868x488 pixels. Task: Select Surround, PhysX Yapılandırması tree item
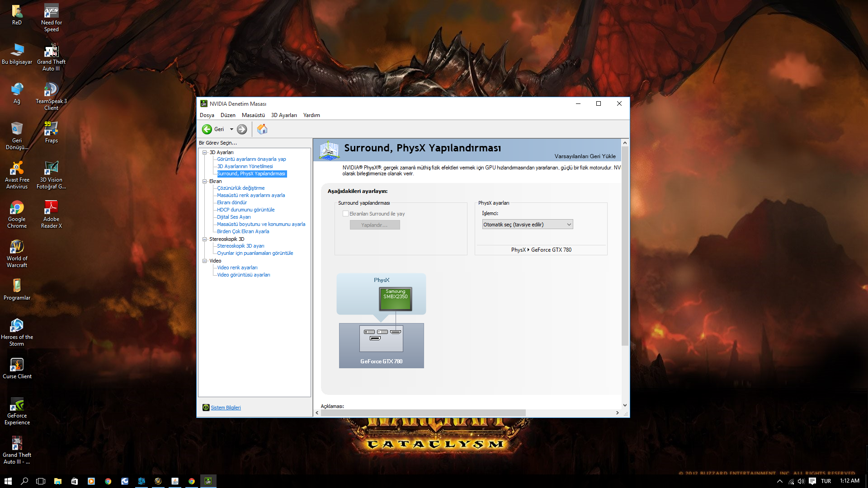point(251,174)
